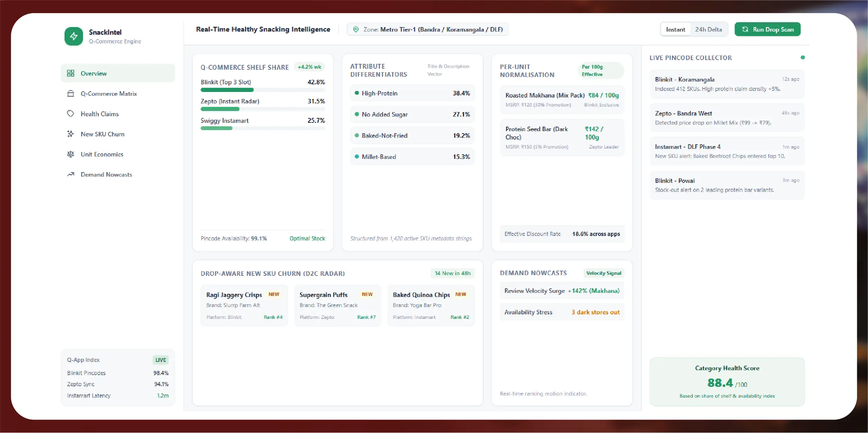Click Pincode Availability 99.1% text
This screenshot has width=868, height=433.
(234, 238)
